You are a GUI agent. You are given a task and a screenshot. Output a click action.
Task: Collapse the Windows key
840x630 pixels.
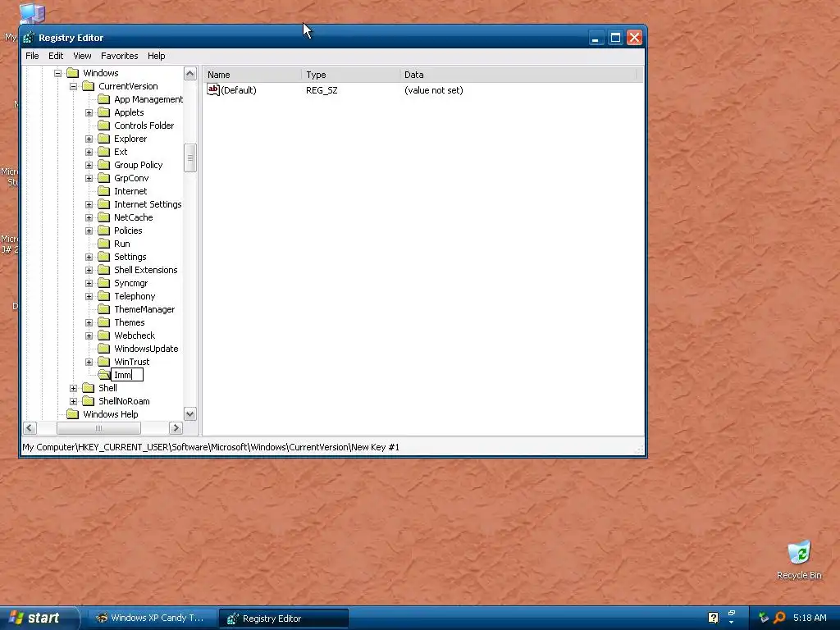(58, 73)
